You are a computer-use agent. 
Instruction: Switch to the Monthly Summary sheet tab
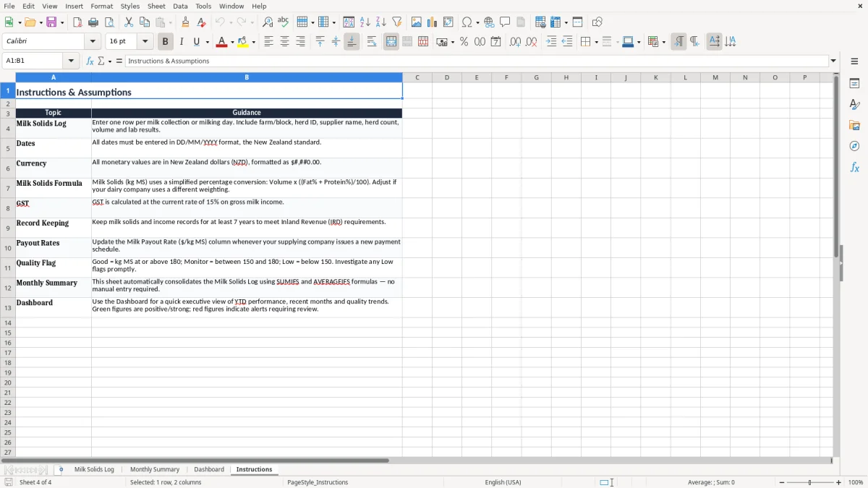click(155, 470)
